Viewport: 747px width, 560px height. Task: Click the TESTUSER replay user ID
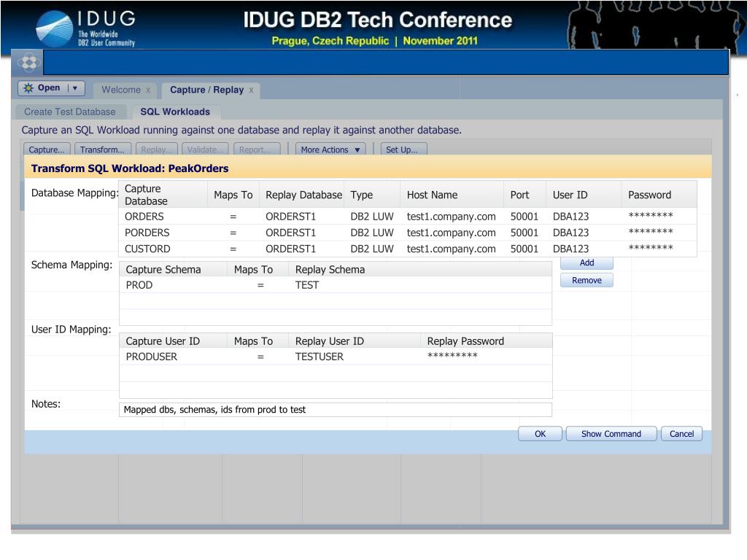tap(320, 357)
